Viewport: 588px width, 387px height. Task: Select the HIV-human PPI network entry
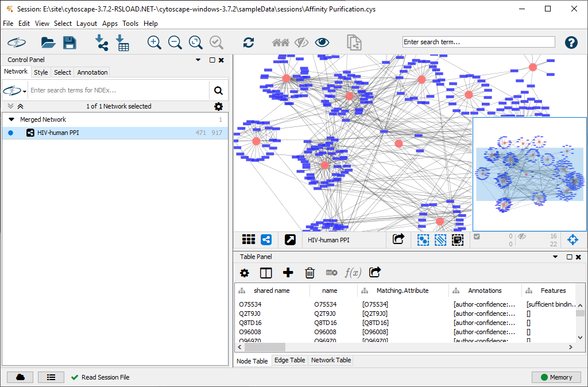(58, 133)
